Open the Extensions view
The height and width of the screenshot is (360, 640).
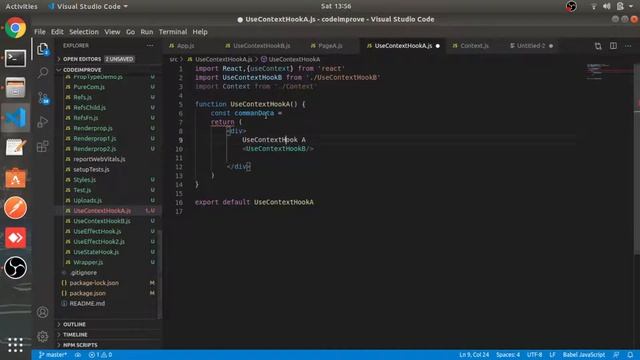43,146
